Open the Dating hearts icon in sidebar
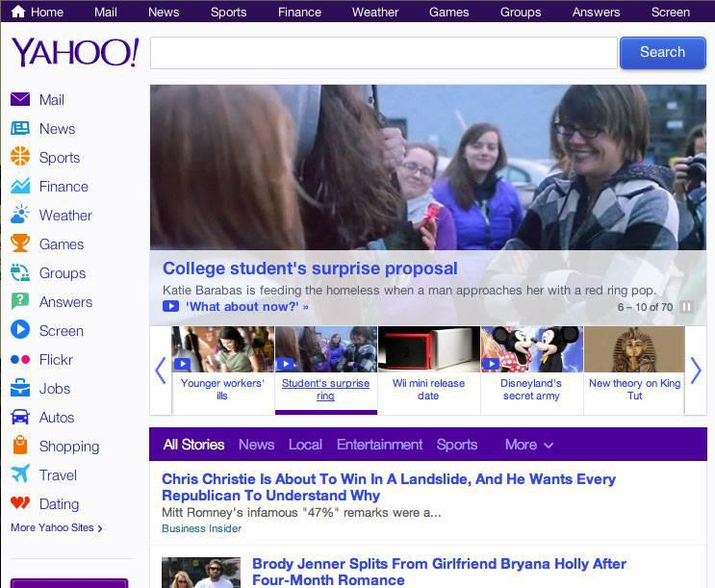 (x=20, y=503)
